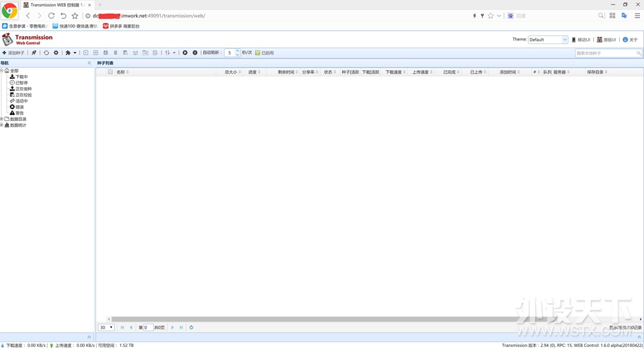Image resolution: width=644 pixels, height=349 pixels.
Task: Go to previous page in pager
Action: click(131, 328)
